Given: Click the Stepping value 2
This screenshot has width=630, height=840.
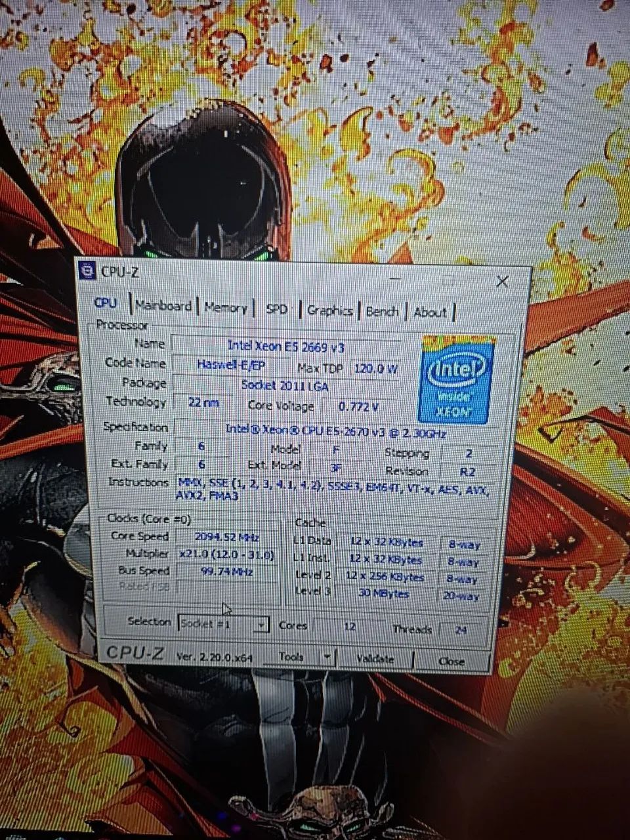Looking at the screenshot, I should click(468, 453).
